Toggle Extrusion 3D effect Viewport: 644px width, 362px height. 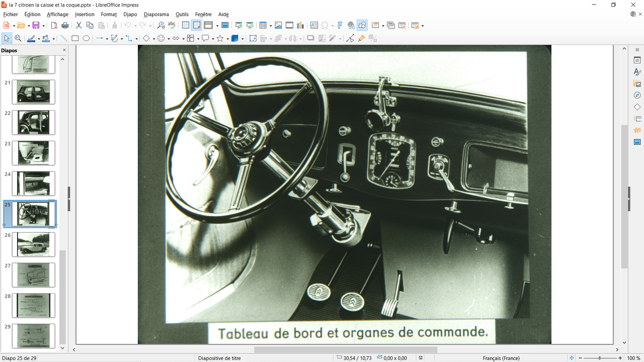click(x=372, y=38)
